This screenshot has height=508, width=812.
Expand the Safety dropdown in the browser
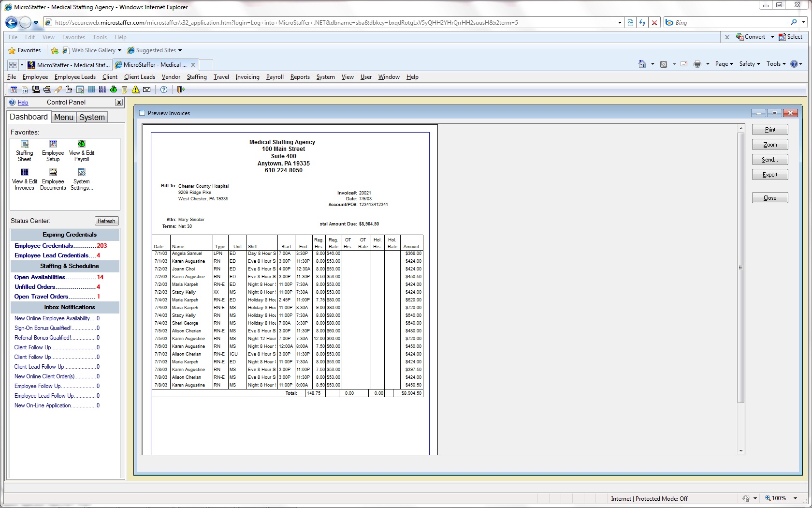(750, 64)
